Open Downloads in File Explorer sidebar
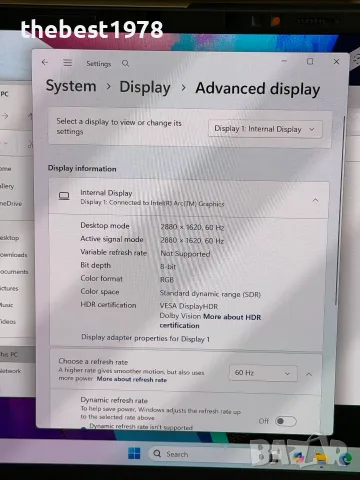 point(14,255)
